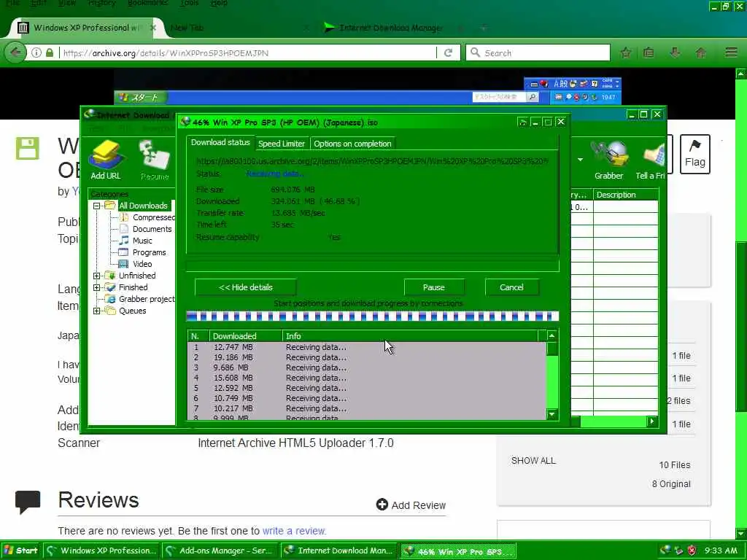Image resolution: width=747 pixels, height=560 pixels.
Task: Select connection row 2 with 19.186 MB
Action: (x=367, y=357)
